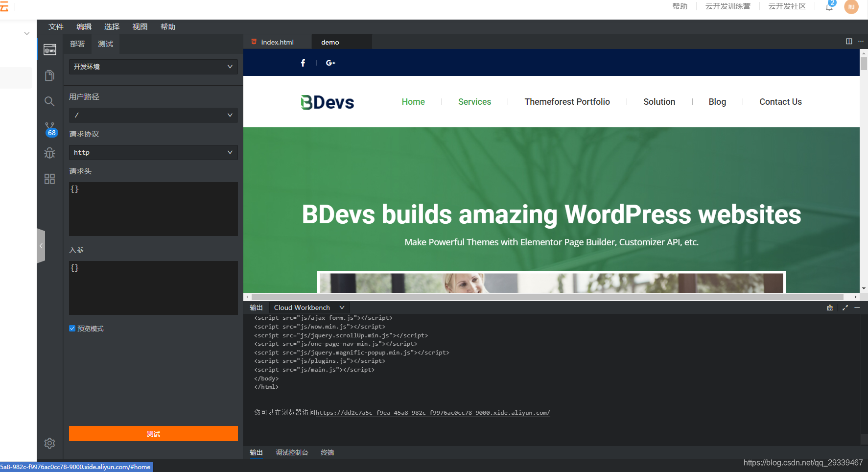The width and height of the screenshot is (868, 472).
Task: Minimize the output panel with the dash icon
Action: pos(857,307)
